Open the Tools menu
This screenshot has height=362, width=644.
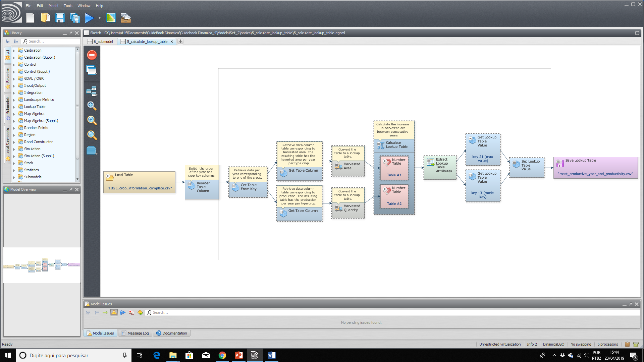click(x=68, y=6)
